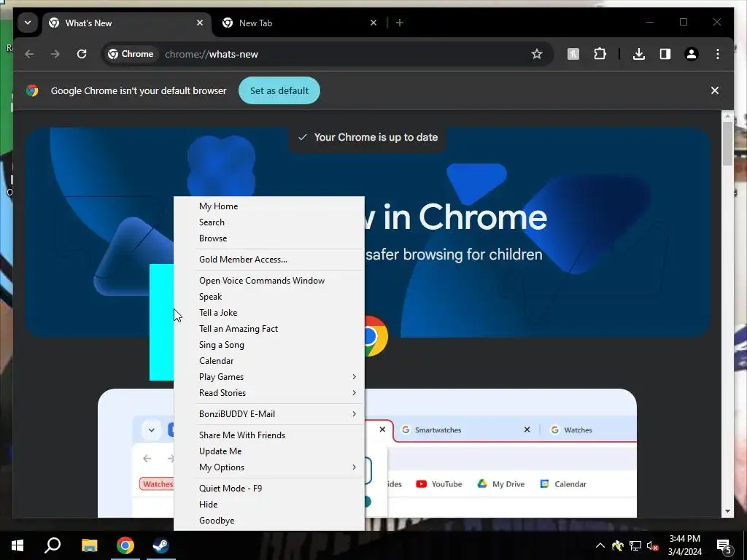The height and width of the screenshot is (560, 747).
Task: Click Hide in the menu
Action: pyautogui.click(x=269, y=505)
